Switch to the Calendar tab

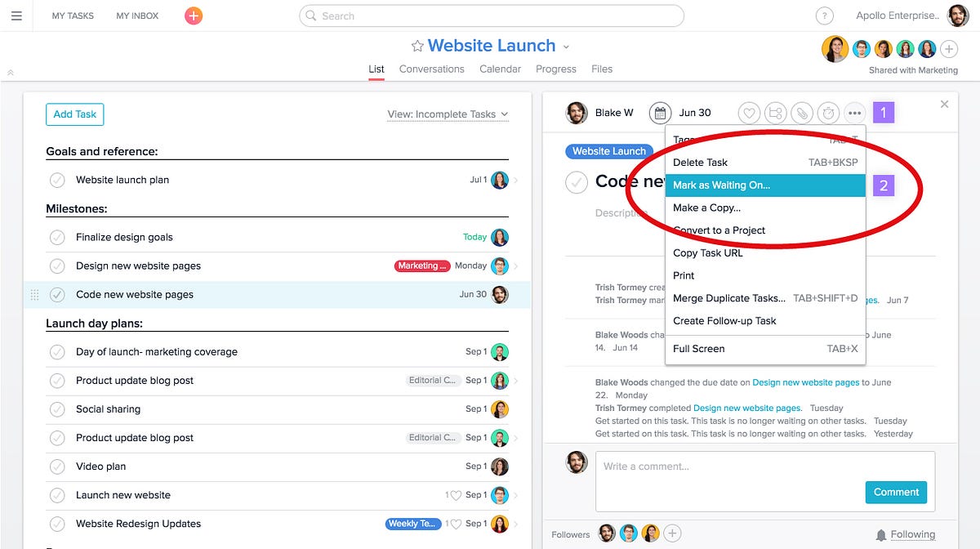[500, 69]
